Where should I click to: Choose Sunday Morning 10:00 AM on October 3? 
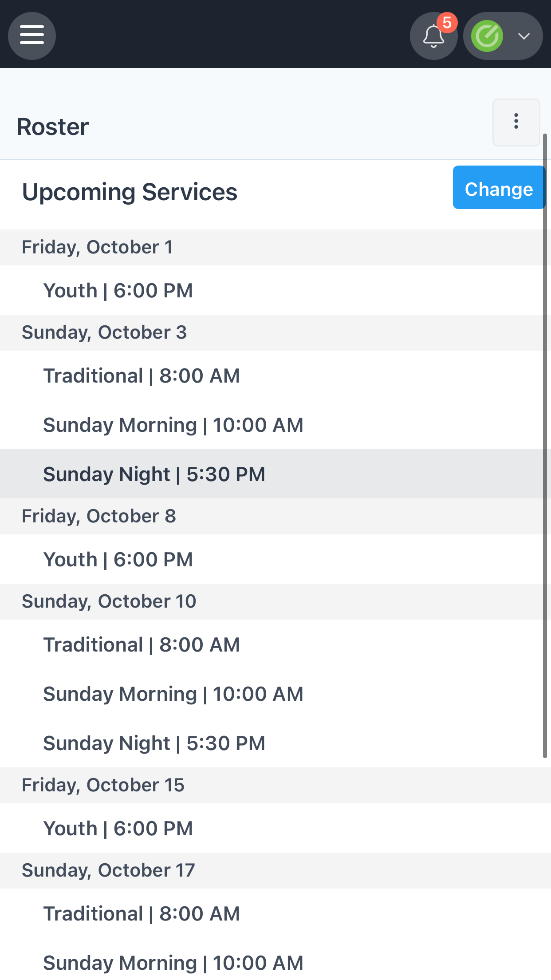275,425
